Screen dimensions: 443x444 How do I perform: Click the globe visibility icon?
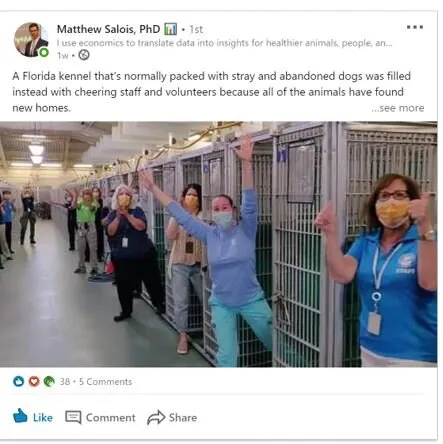click(x=84, y=55)
